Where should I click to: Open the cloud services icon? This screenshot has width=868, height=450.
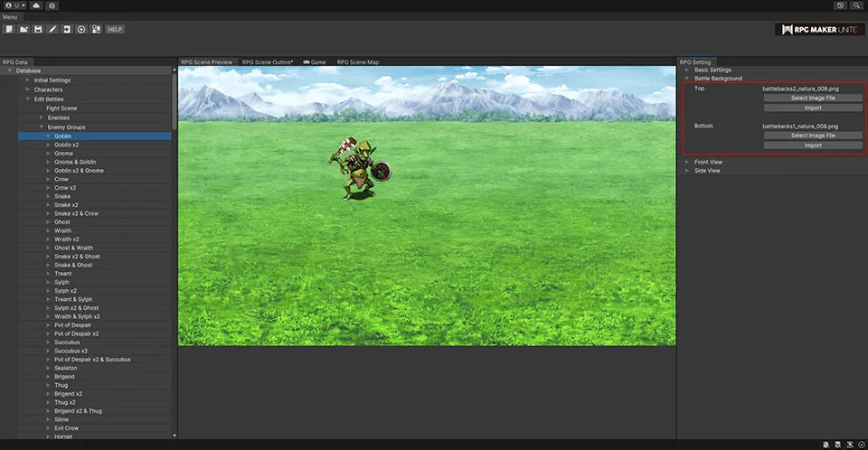pos(35,5)
